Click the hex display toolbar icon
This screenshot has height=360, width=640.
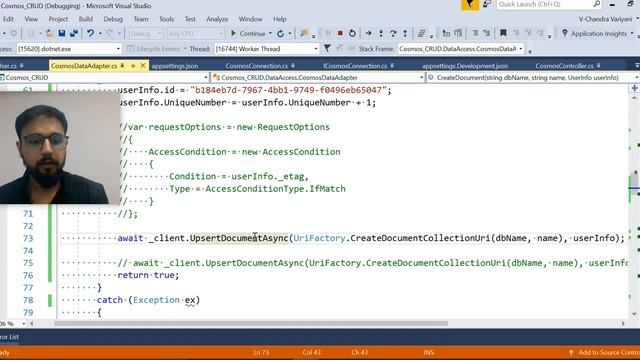click(x=422, y=33)
